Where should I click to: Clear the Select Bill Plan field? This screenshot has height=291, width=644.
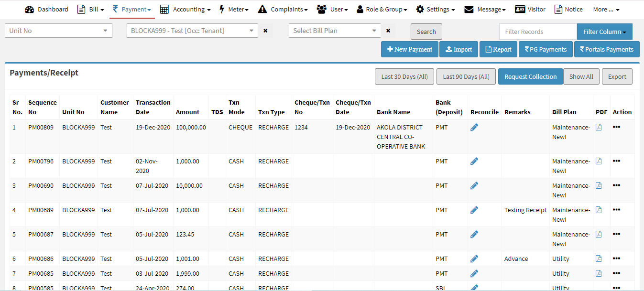point(388,31)
